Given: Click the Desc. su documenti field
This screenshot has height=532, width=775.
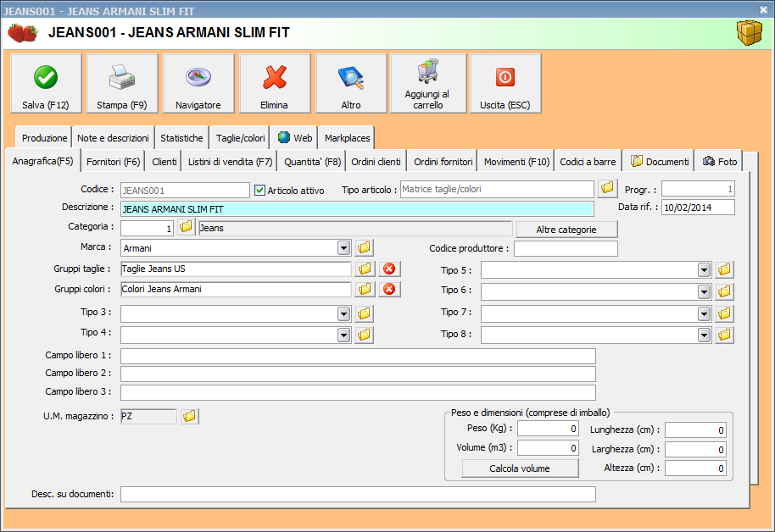Looking at the screenshot, I should (358, 494).
